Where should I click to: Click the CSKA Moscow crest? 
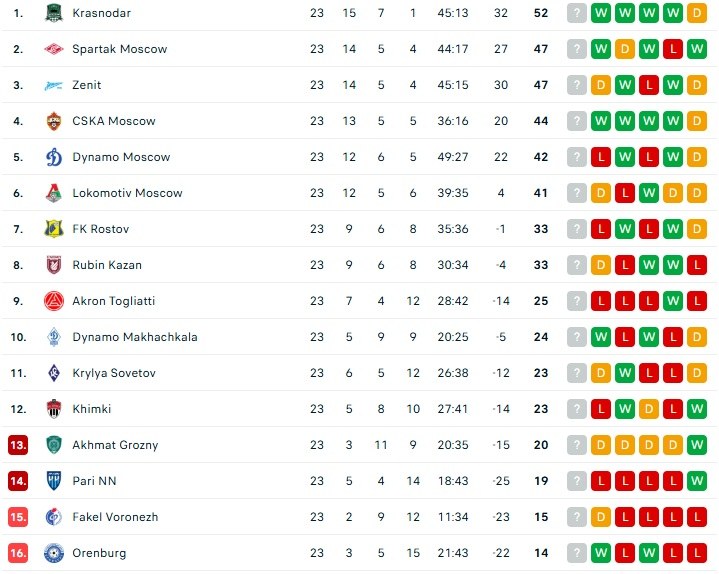coord(54,121)
